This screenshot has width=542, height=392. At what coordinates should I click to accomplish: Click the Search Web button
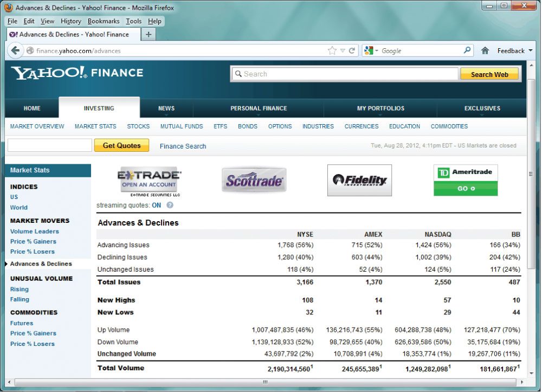[489, 74]
